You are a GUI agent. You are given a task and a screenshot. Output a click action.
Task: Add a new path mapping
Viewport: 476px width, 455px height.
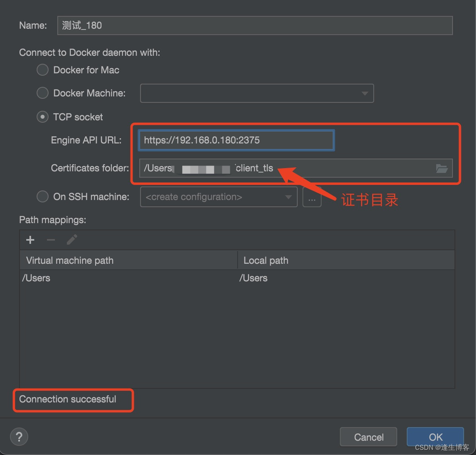30,239
